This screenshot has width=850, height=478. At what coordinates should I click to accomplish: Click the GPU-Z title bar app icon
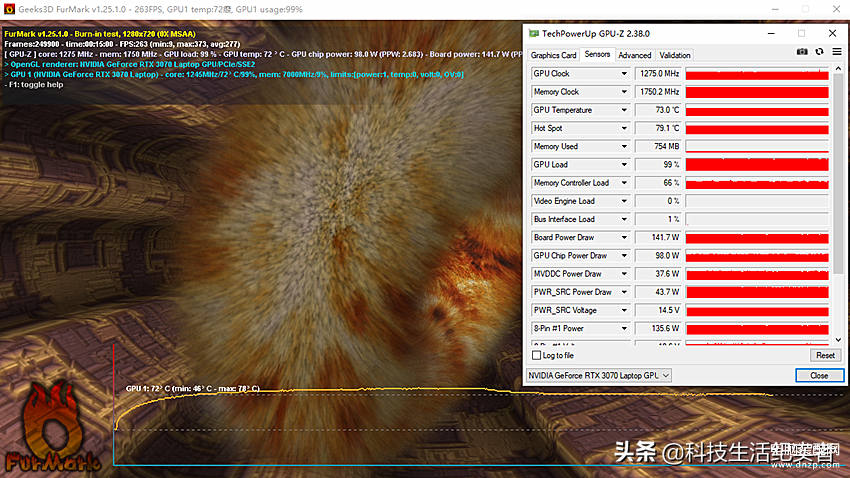(x=533, y=34)
